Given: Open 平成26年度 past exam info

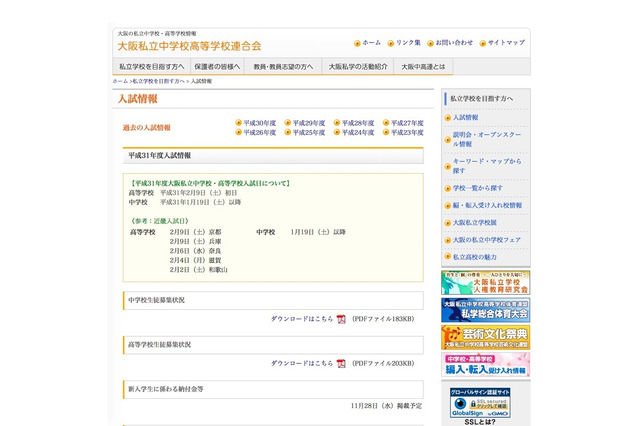Looking at the screenshot, I should coord(260,133).
